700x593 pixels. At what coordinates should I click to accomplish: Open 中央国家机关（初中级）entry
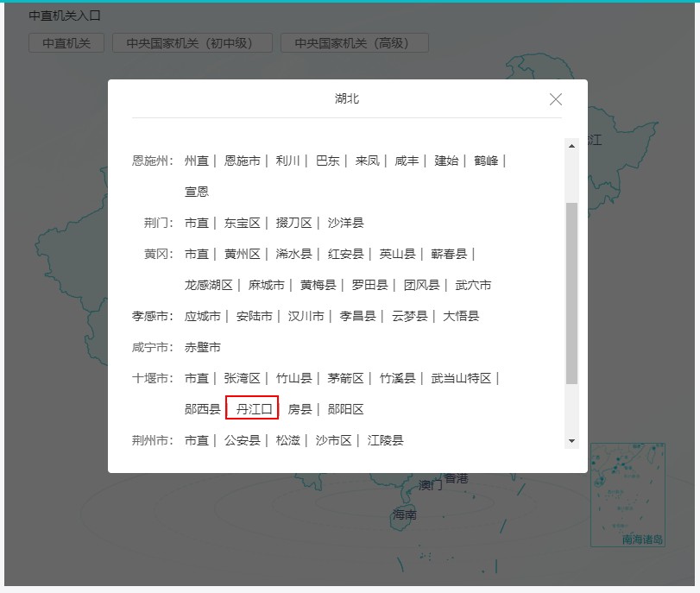click(192, 43)
